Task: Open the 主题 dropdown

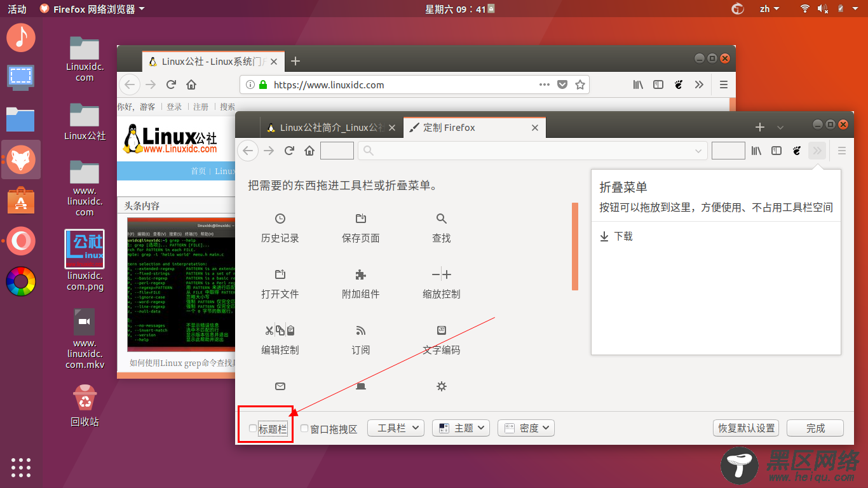Action: pos(461,428)
